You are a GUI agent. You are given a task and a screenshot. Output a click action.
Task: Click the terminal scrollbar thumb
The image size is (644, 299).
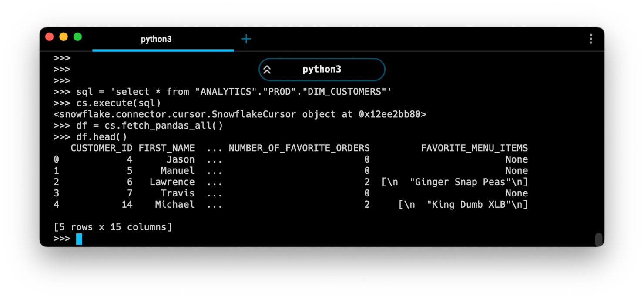(x=599, y=239)
